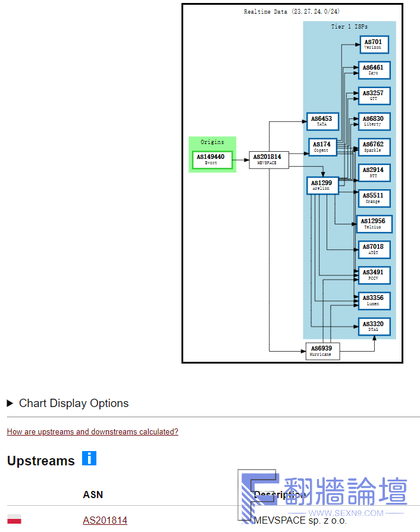The image size is (420, 532).
Task: Open the AS201814 link in Upstreams table
Action: (x=105, y=520)
